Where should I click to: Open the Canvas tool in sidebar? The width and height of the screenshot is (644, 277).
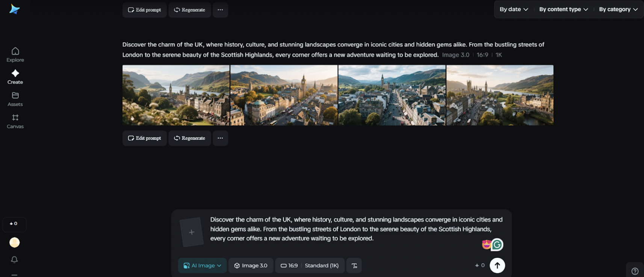[15, 121]
